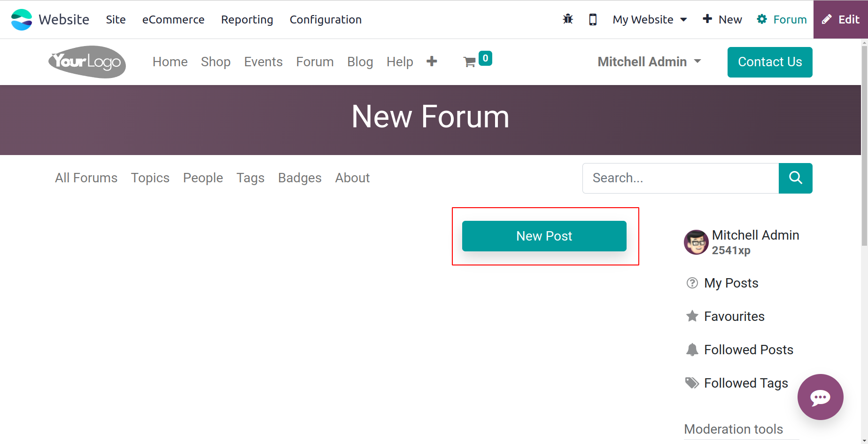868x444 pixels.
Task: Click the Followed Posts bell icon
Action: (692, 350)
